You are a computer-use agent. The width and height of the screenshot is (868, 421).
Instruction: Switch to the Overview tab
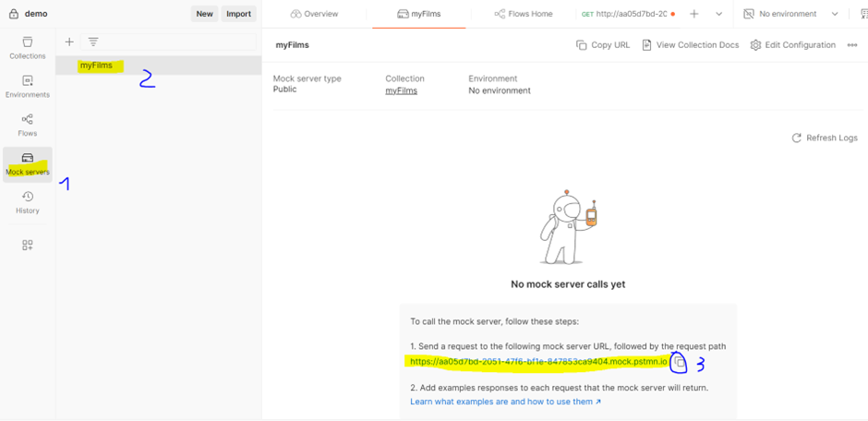pos(314,14)
